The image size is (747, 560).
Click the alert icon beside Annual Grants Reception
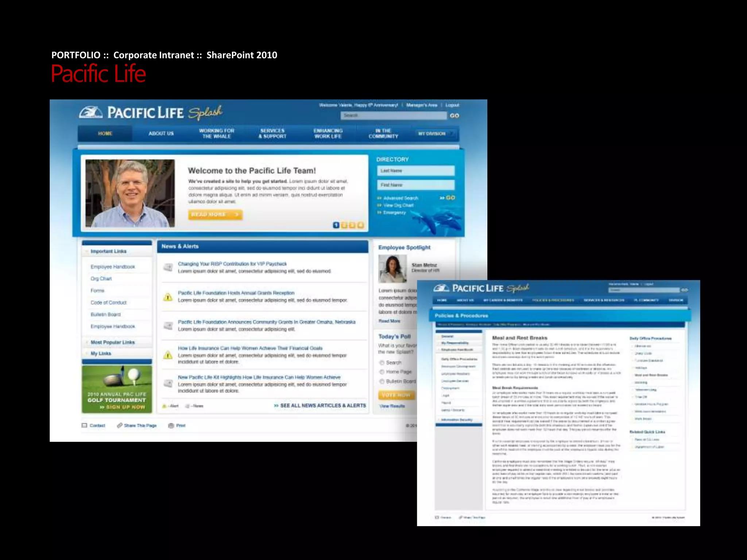pos(168,297)
